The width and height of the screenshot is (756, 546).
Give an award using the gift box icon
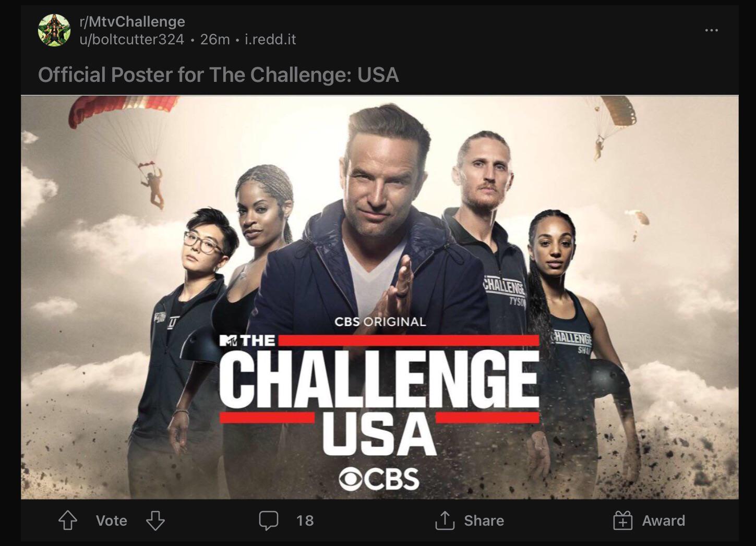point(622,520)
